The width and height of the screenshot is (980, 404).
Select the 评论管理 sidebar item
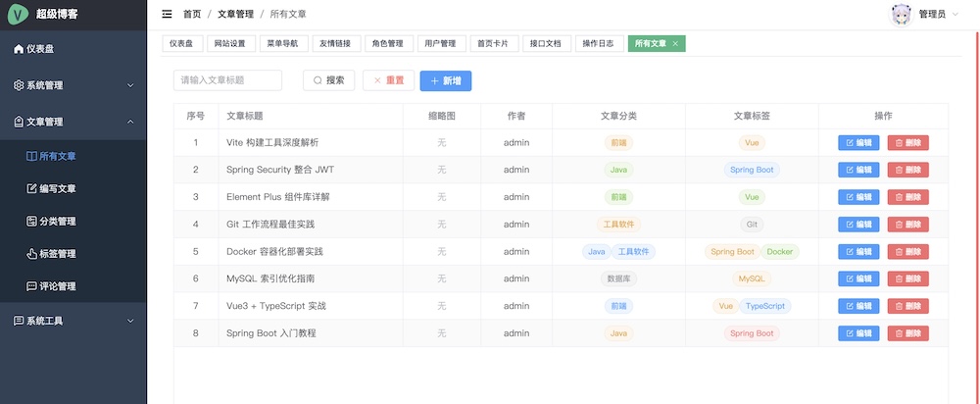[x=73, y=286]
